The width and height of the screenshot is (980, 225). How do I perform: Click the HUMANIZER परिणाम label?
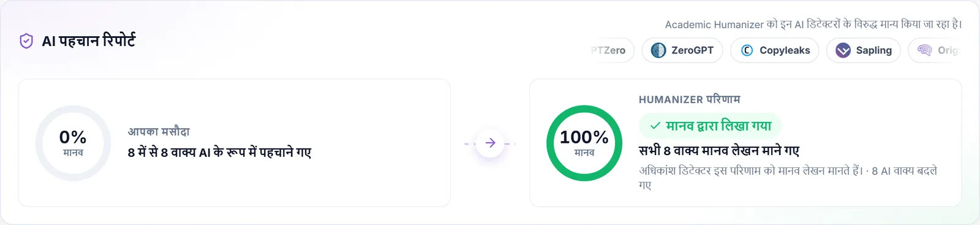690,99
